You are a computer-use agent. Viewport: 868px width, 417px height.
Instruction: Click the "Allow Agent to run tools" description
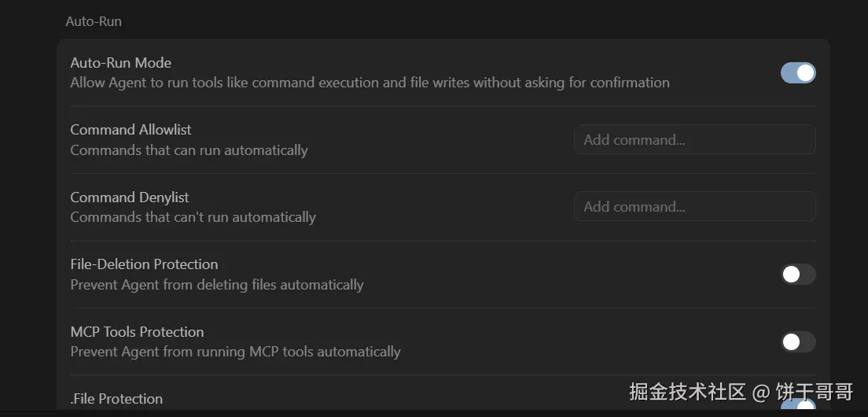pyautogui.click(x=370, y=83)
